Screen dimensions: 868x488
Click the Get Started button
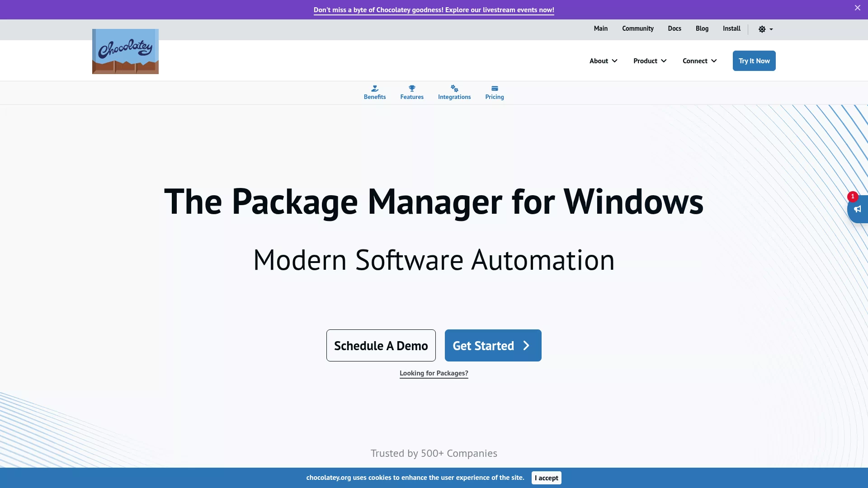click(x=493, y=346)
